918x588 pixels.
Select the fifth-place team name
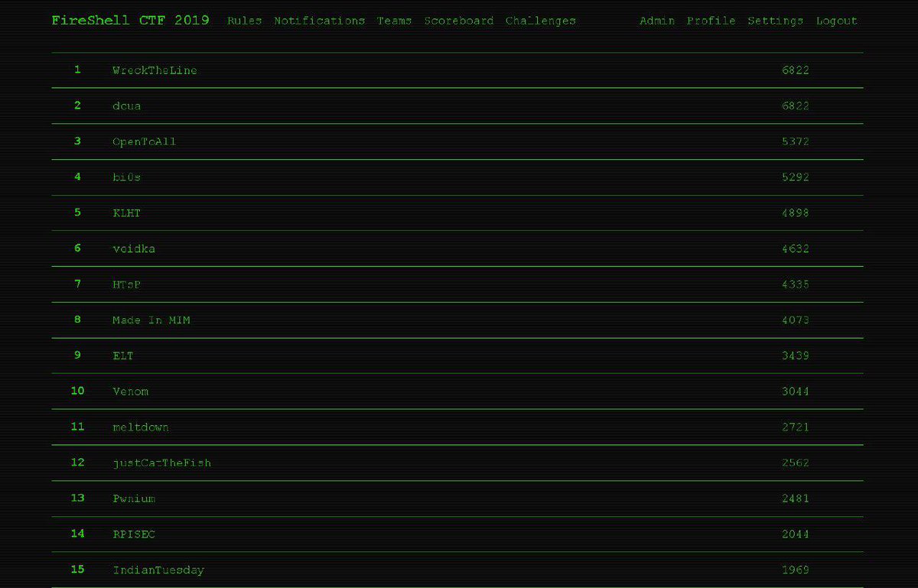[127, 213]
